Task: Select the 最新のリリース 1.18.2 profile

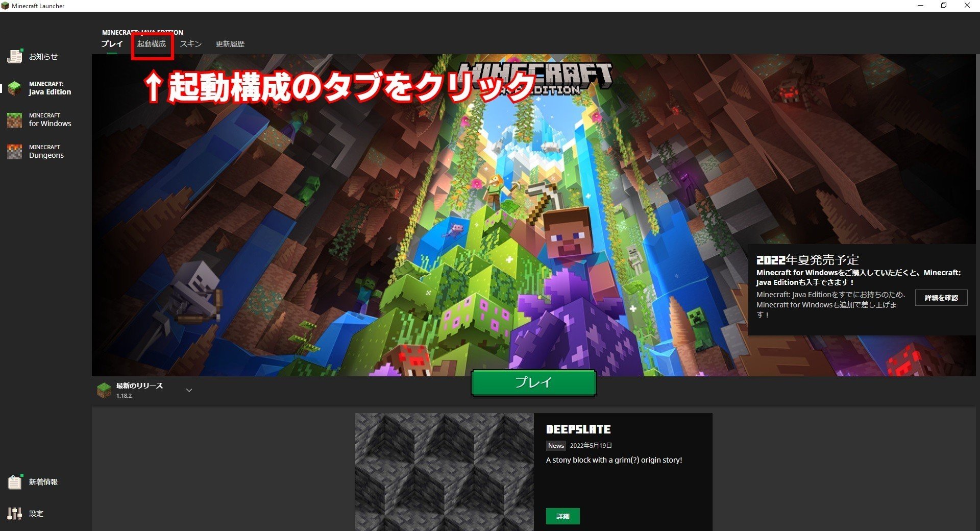Action: coord(145,390)
